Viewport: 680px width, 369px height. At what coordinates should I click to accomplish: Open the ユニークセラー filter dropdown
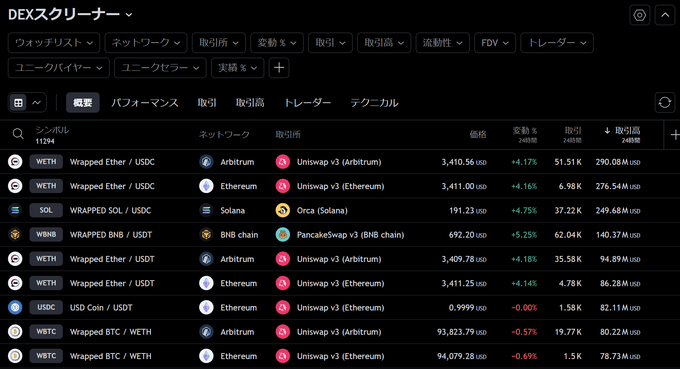160,68
